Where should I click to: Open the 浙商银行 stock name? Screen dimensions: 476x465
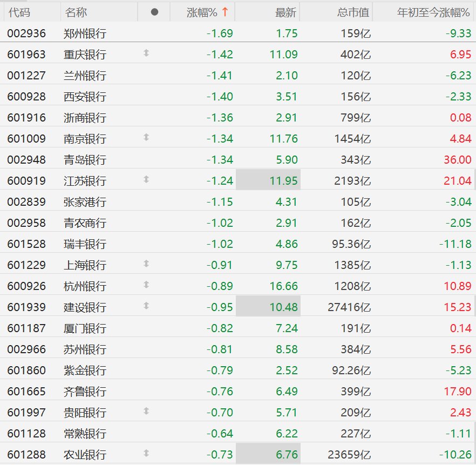[x=85, y=118]
